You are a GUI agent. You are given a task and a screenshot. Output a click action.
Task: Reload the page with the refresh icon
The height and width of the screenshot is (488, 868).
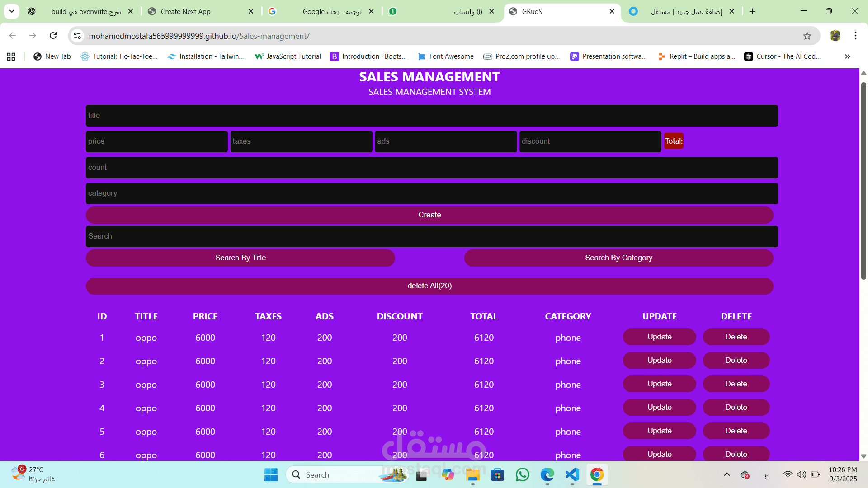pyautogui.click(x=53, y=36)
